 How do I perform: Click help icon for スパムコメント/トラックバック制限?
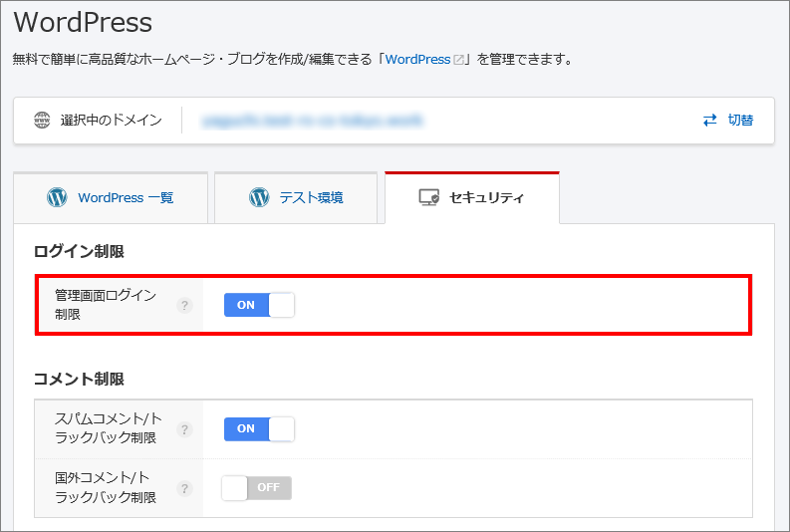coord(185,429)
